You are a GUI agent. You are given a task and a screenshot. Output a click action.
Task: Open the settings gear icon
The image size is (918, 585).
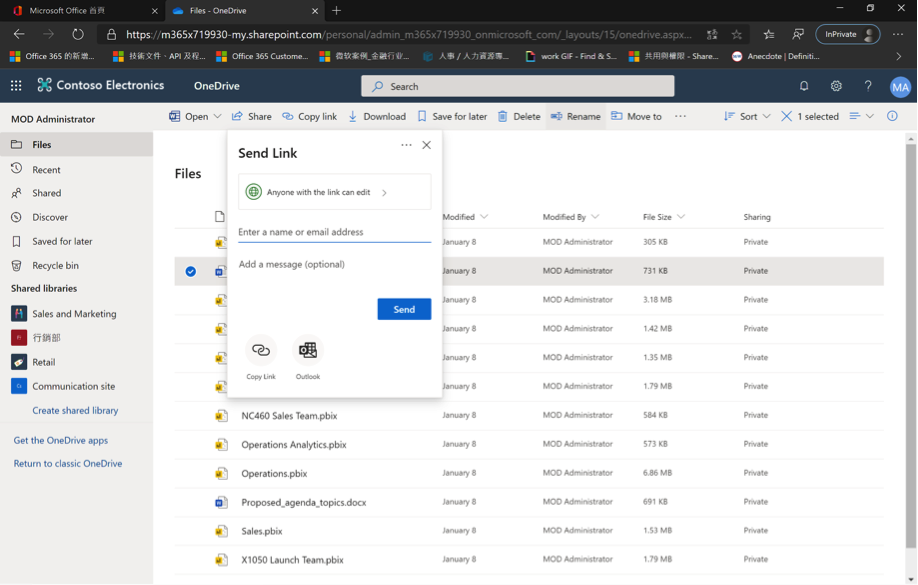tap(836, 87)
